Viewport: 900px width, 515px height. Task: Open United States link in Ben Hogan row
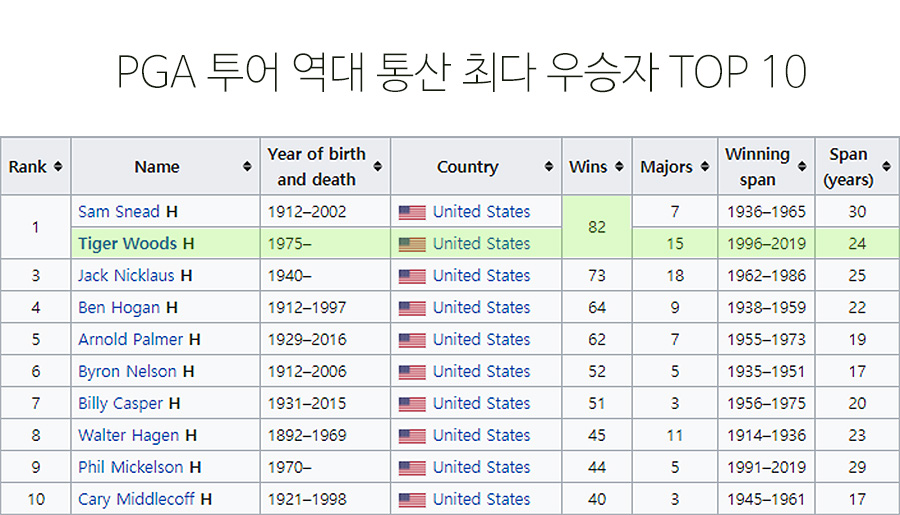482,308
